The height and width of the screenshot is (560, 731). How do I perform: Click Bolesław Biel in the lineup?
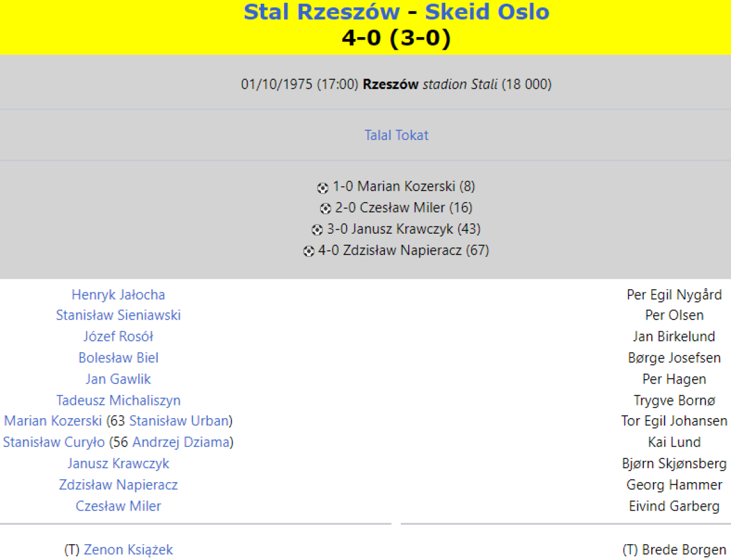tap(118, 358)
